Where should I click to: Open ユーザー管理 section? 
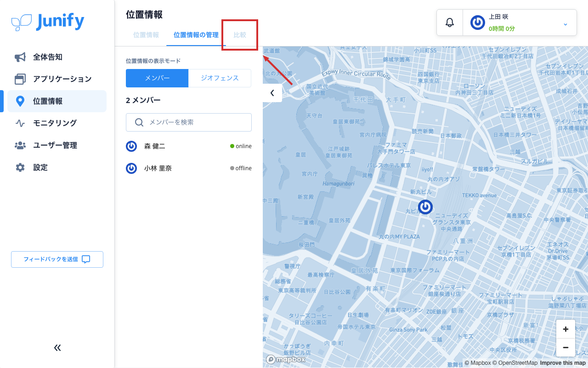(57, 145)
